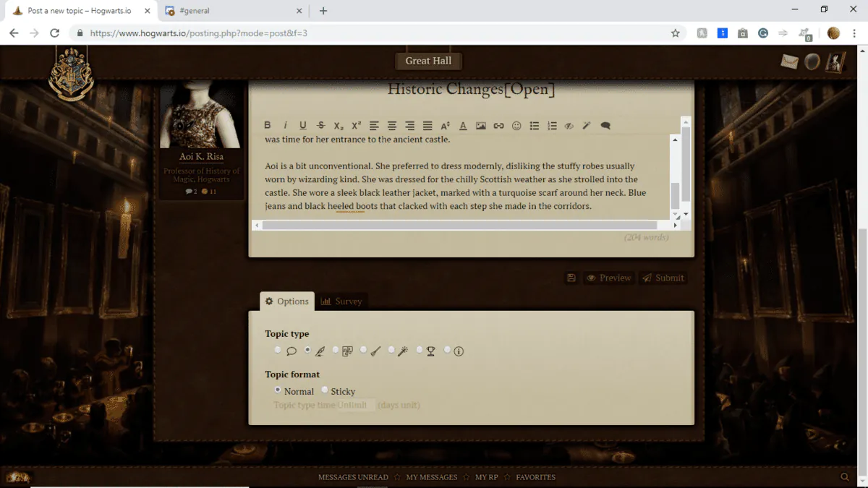Click the magic wand toolbar icon
Viewport: 868px width, 488px height.
[587, 126]
